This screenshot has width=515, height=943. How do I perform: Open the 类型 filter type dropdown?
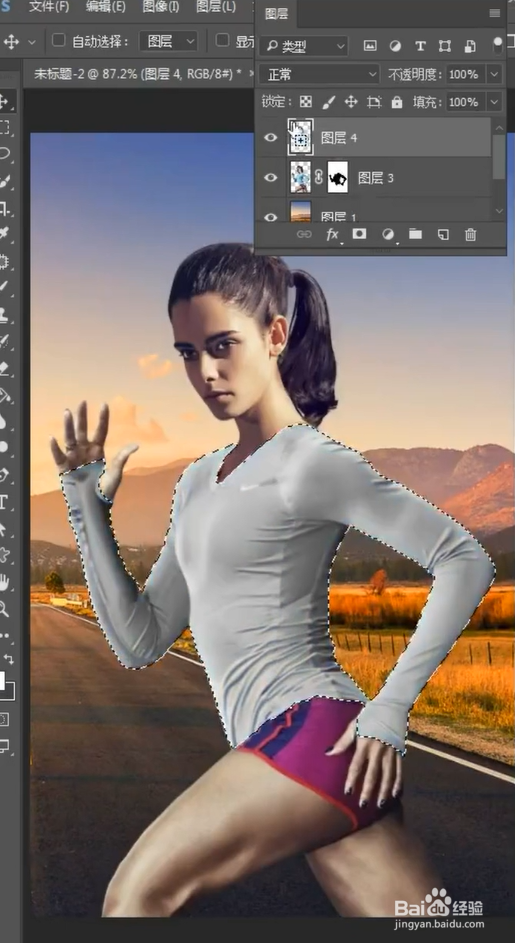point(304,46)
